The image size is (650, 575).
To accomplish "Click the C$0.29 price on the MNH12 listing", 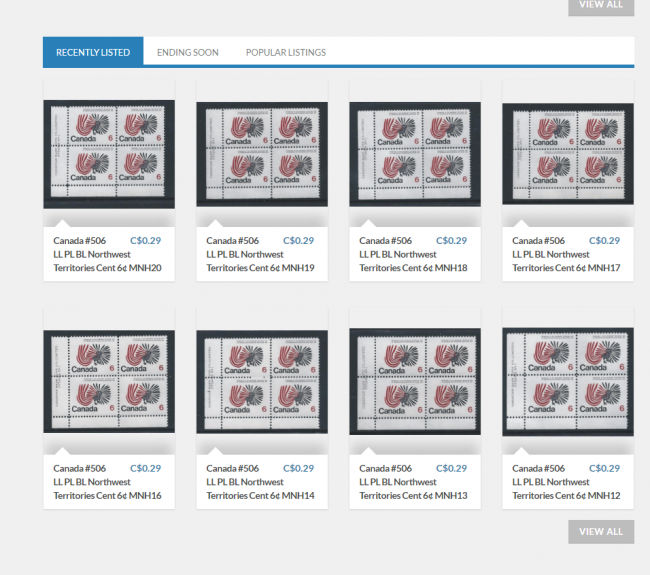I will 604,468.
